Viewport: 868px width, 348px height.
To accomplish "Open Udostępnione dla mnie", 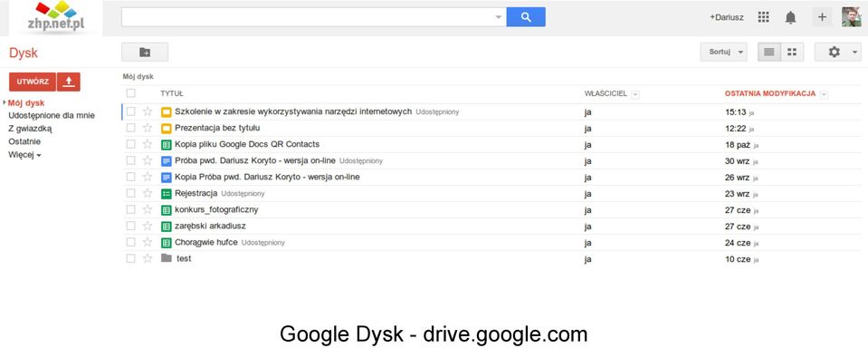I will pos(52,116).
